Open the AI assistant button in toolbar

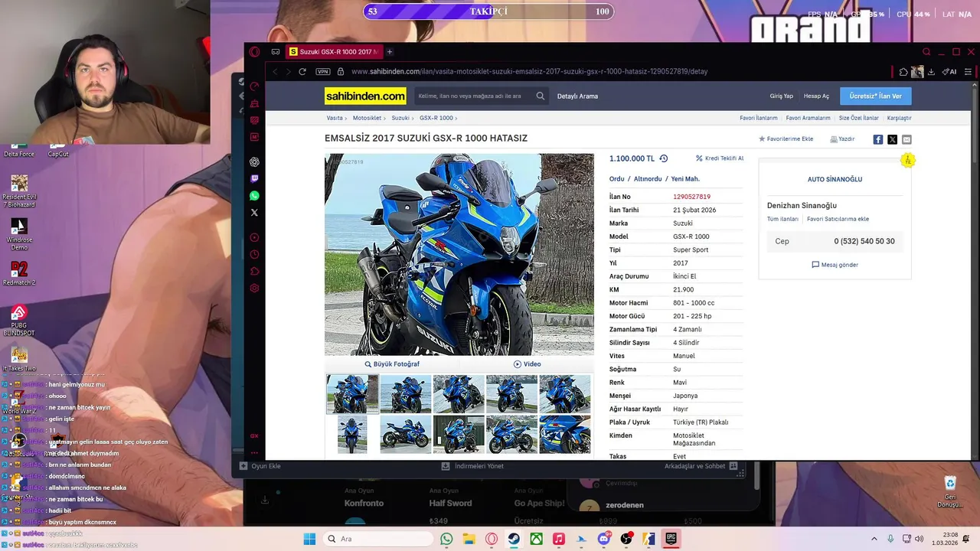[x=949, y=71]
